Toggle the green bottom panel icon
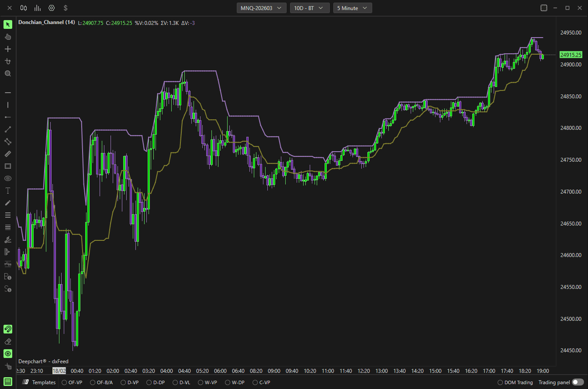588x389 pixels. 8,382
